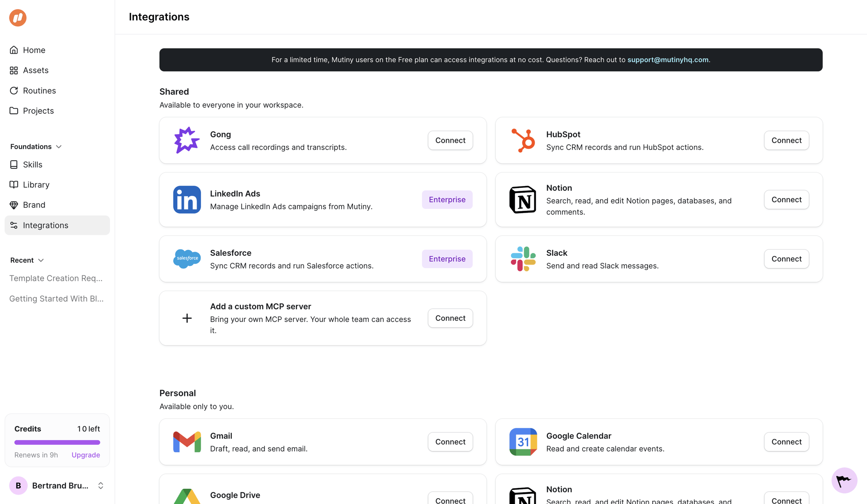867x504 pixels.
Task: Collapse the Foundations section chevron
Action: pyautogui.click(x=59, y=147)
